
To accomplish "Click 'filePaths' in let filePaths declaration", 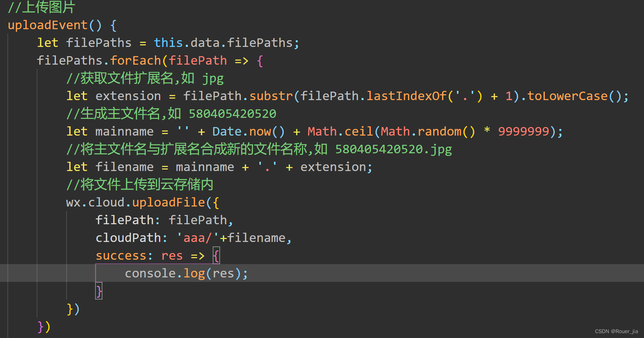I will click(99, 43).
